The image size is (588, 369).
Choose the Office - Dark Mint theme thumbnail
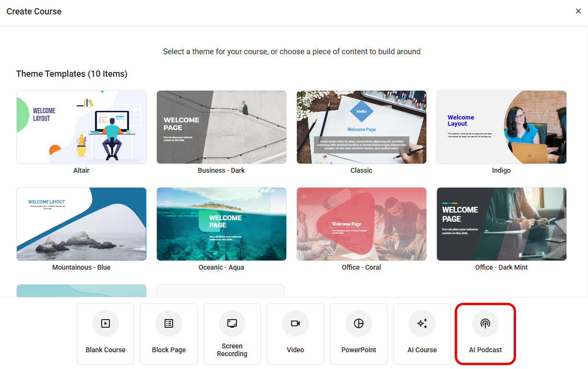click(502, 224)
